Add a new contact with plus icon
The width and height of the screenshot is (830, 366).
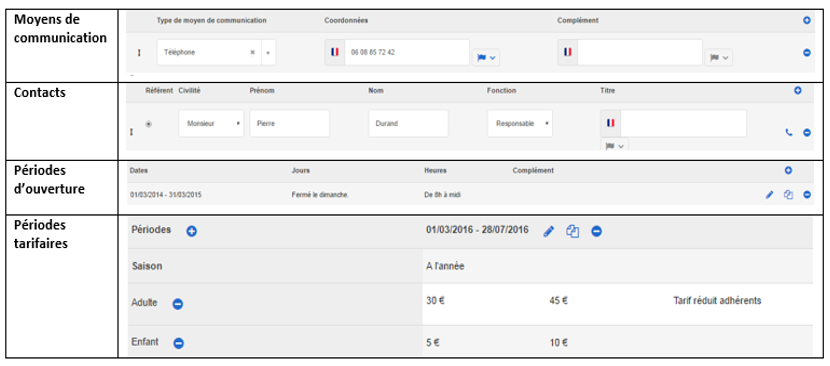pyautogui.click(x=798, y=91)
